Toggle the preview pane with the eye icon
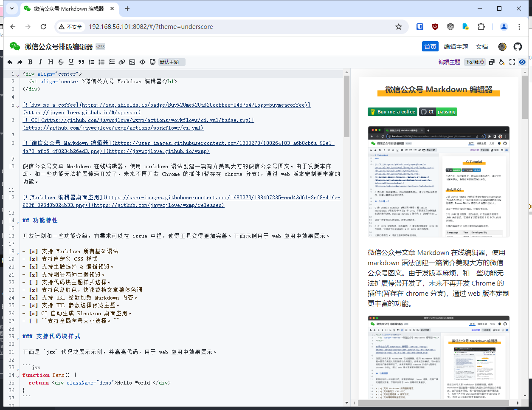 click(x=522, y=62)
